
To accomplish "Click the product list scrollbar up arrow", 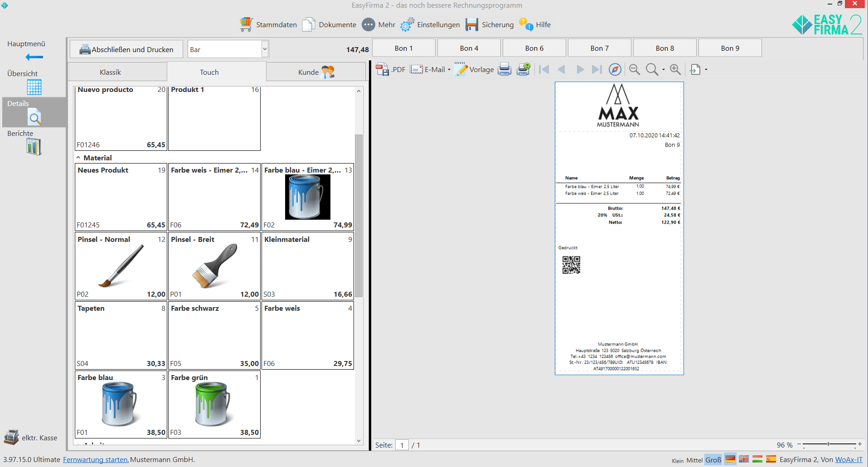I will pyautogui.click(x=359, y=91).
